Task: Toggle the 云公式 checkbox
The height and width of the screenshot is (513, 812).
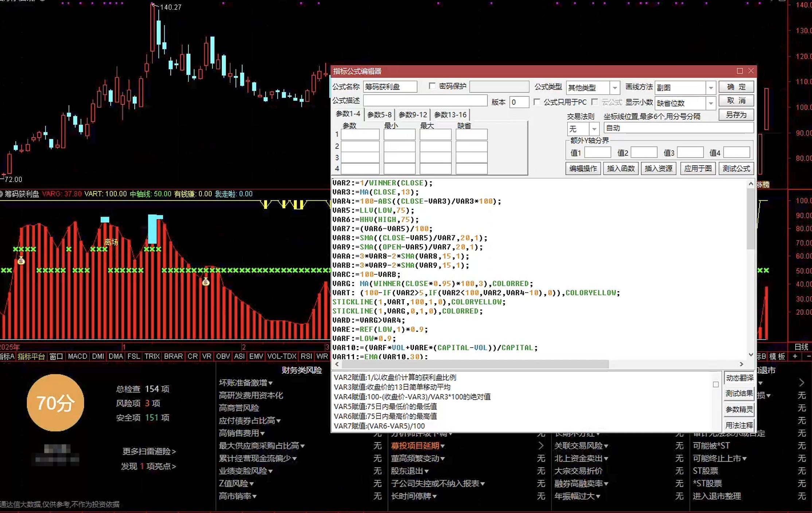Action: tap(595, 102)
